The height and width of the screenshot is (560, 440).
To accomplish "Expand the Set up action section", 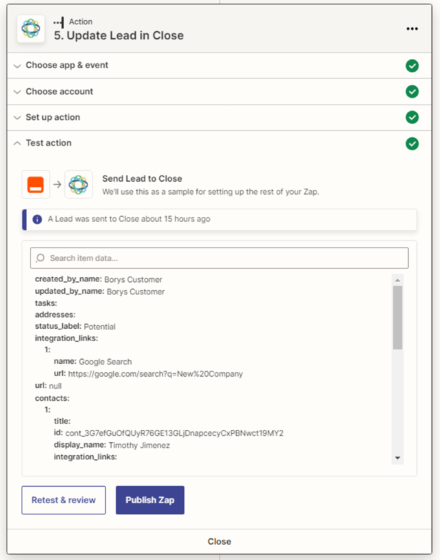I will tap(219, 118).
